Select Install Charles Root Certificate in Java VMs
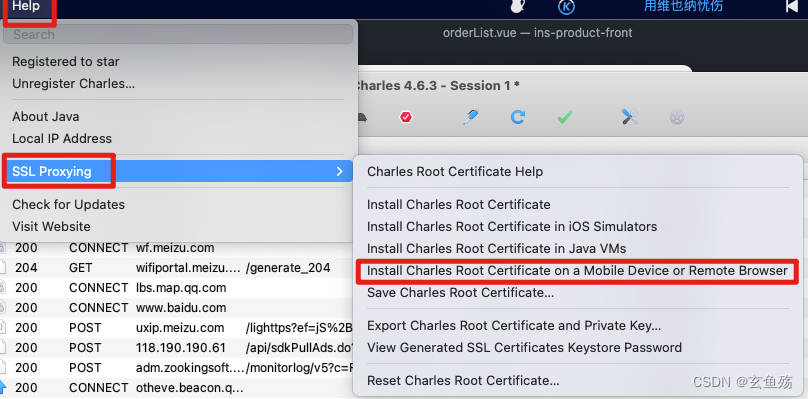This screenshot has width=808, height=399. tap(496, 248)
